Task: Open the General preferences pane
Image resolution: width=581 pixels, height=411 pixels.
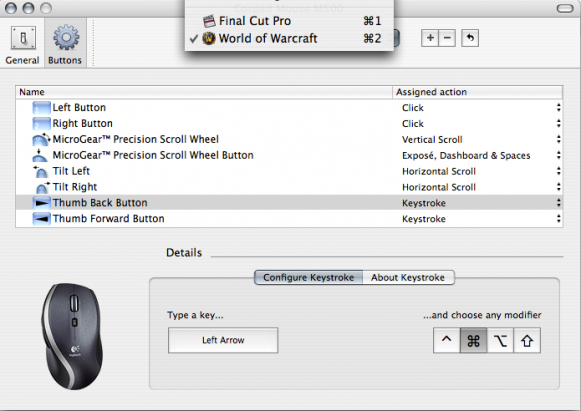Action: 22,44
